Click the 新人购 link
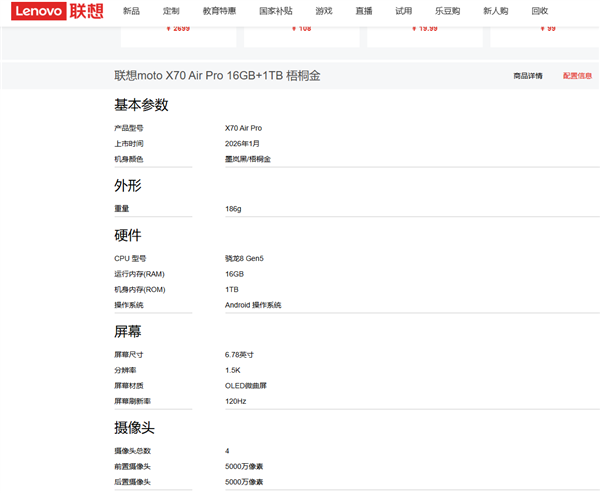 tap(496, 11)
